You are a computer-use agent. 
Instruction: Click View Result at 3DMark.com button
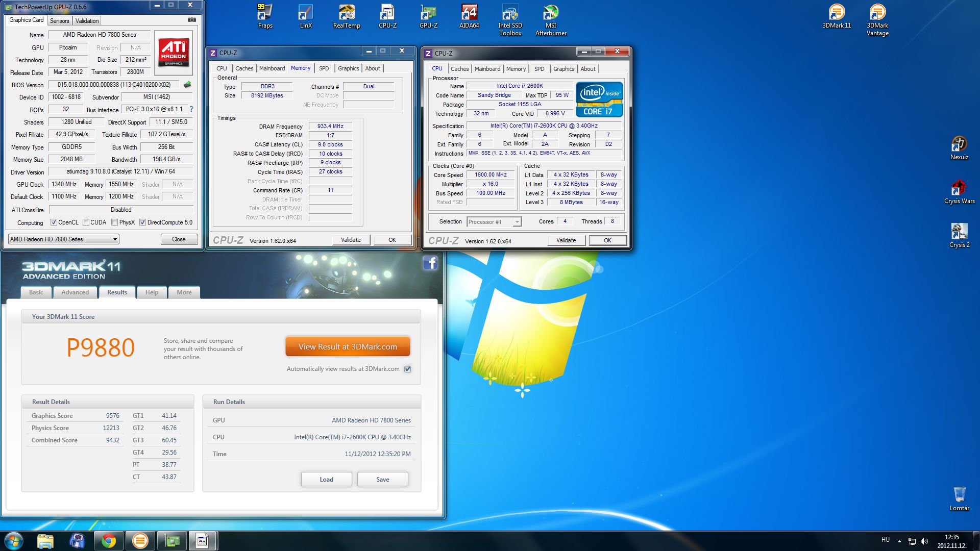(348, 346)
